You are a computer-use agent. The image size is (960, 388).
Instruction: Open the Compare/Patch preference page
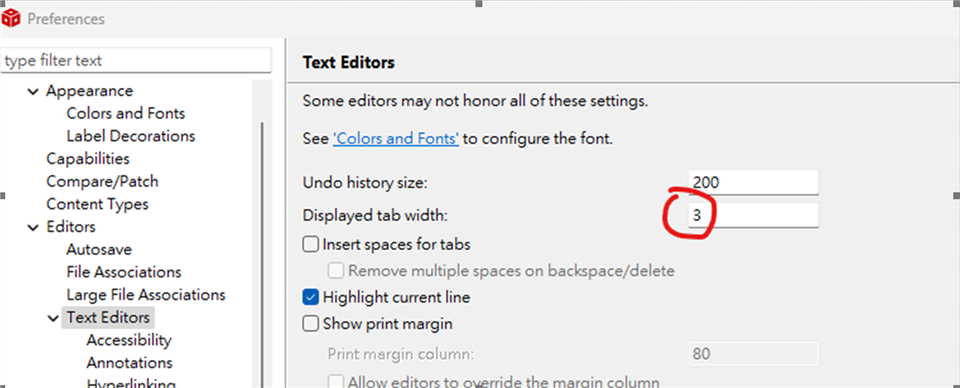[x=102, y=181]
